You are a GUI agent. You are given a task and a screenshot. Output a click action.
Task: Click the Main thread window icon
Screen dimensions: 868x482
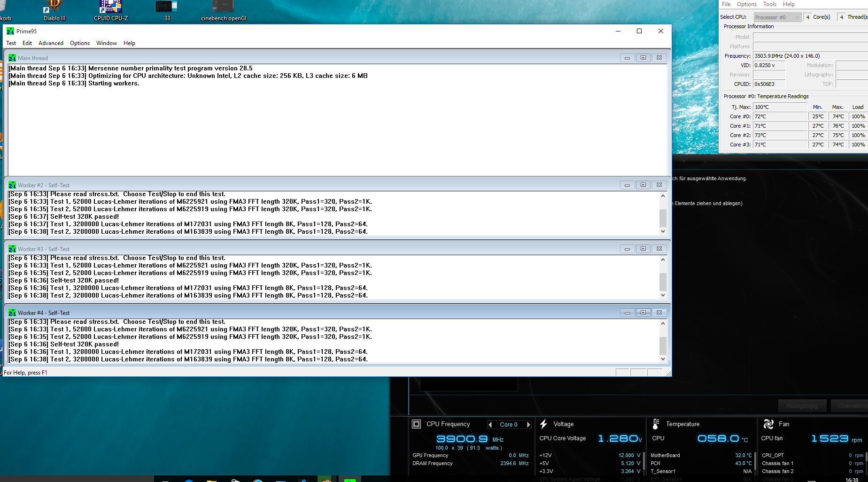[12, 58]
